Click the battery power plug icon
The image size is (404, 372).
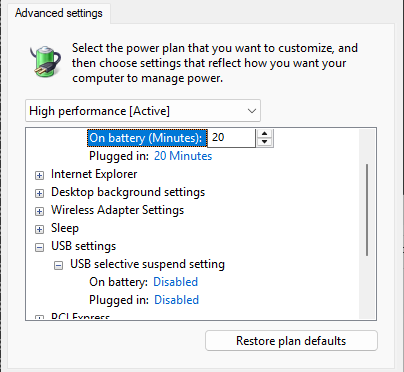click(45, 61)
